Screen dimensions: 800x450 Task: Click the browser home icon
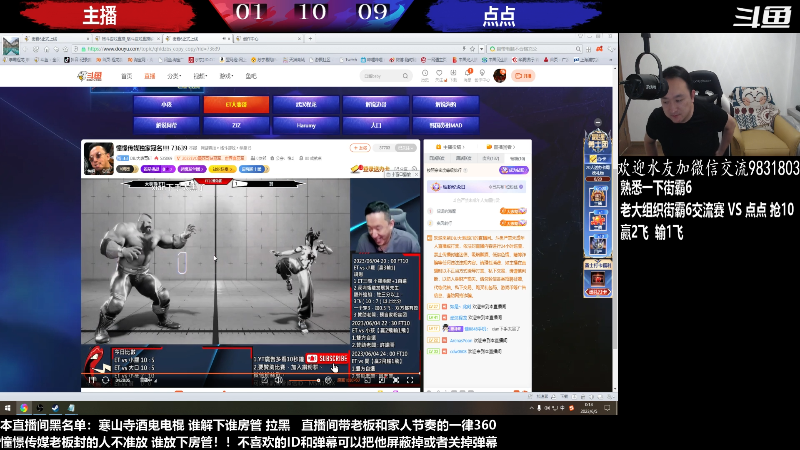46,49
